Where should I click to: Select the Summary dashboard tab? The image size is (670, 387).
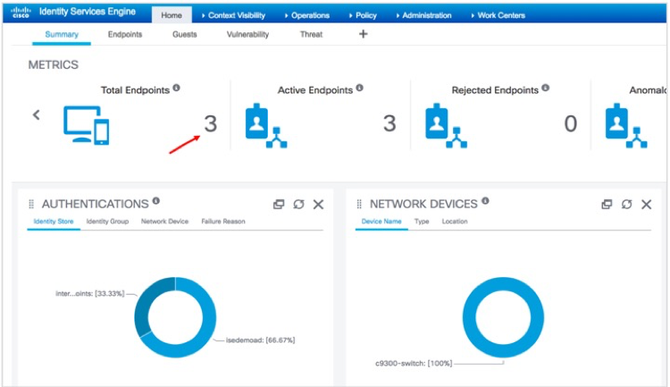[x=62, y=34]
